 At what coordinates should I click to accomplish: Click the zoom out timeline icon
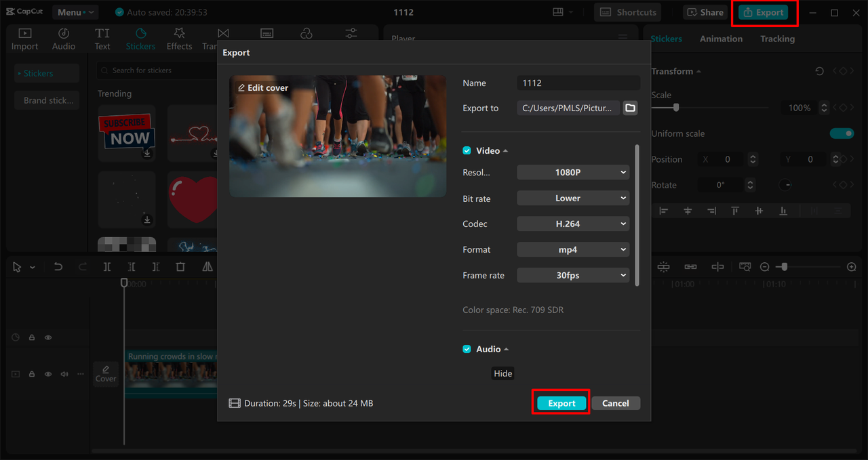[x=764, y=267]
